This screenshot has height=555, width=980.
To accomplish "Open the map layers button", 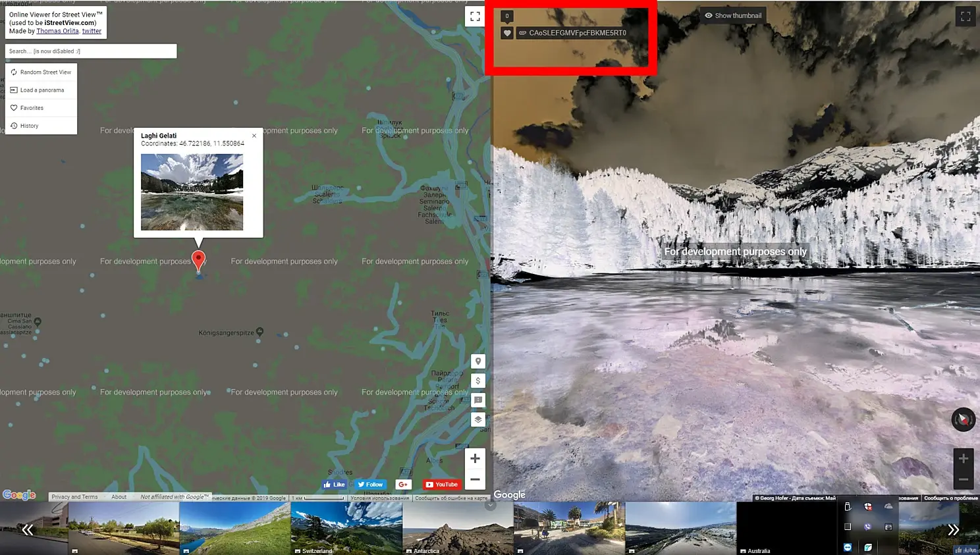I will pyautogui.click(x=478, y=419).
